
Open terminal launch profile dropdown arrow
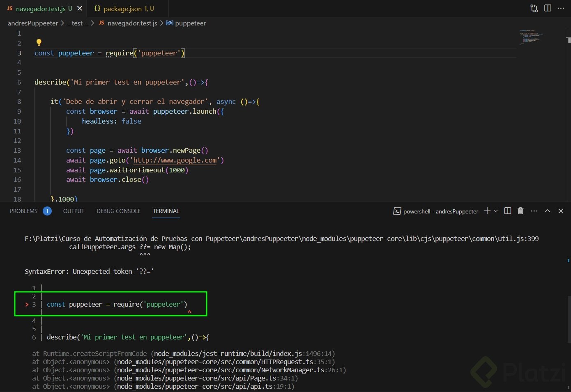[496, 211]
